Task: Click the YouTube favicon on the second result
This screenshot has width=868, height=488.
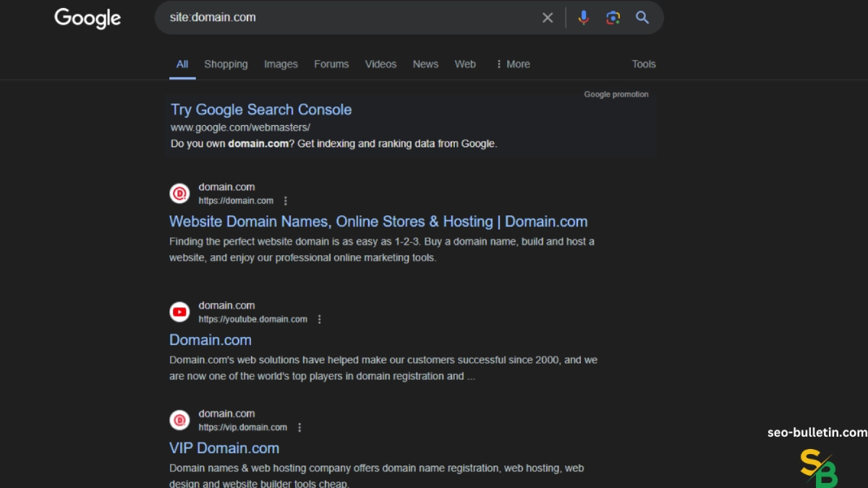Action: (179, 312)
